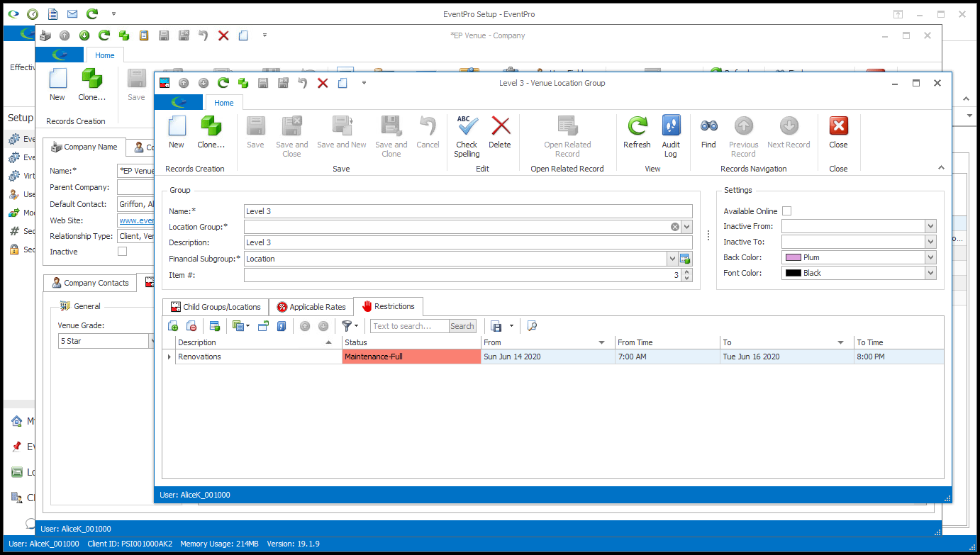The image size is (980, 555).
Task: Open the Location Group dropdown
Action: [x=686, y=227]
